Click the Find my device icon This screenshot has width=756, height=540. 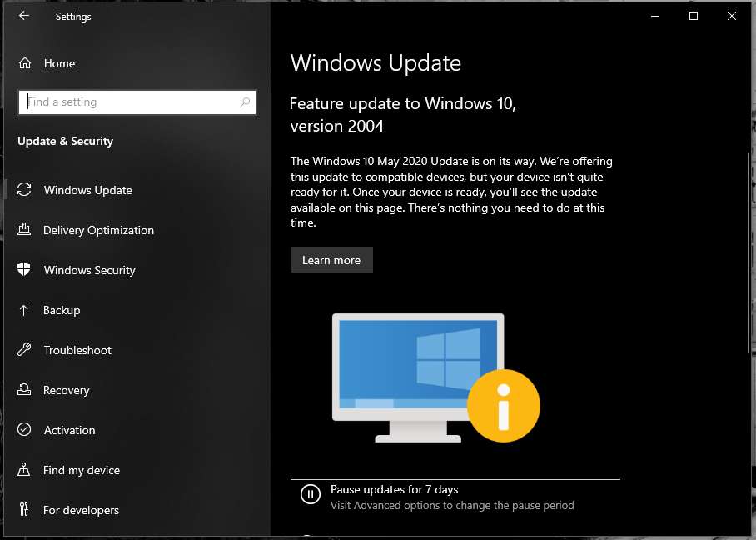pos(23,469)
